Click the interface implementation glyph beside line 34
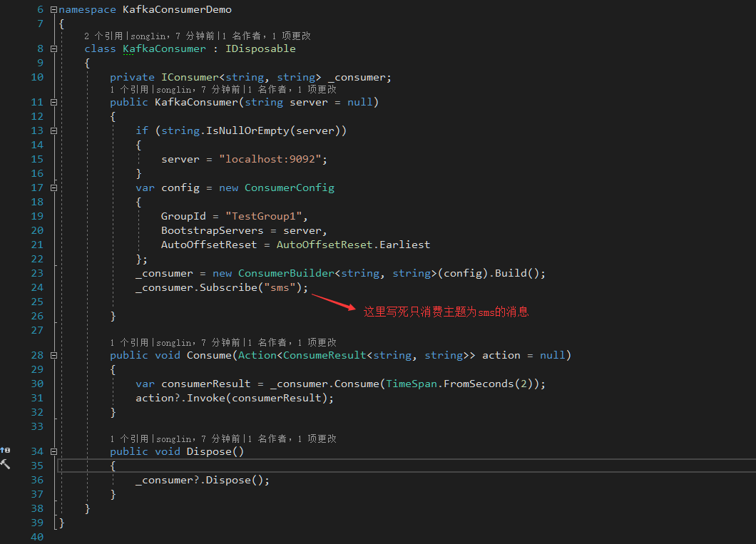 pyautogui.click(x=5, y=450)
